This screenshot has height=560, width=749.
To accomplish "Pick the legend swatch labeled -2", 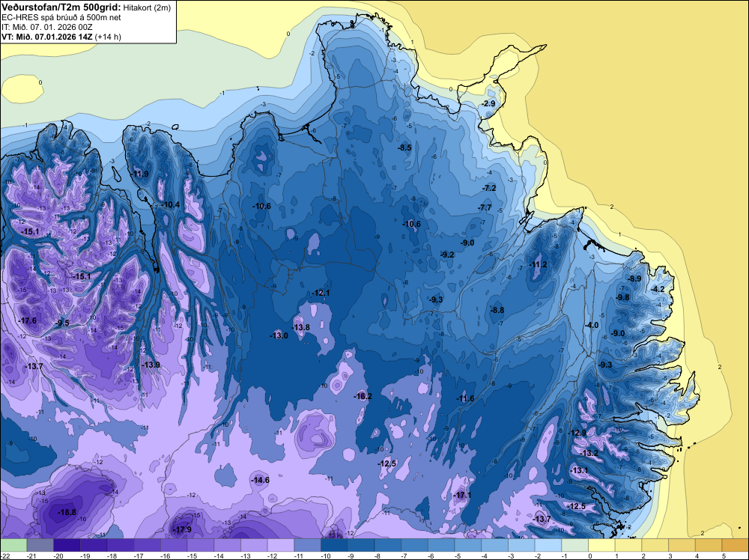I will tap(548, 545).
